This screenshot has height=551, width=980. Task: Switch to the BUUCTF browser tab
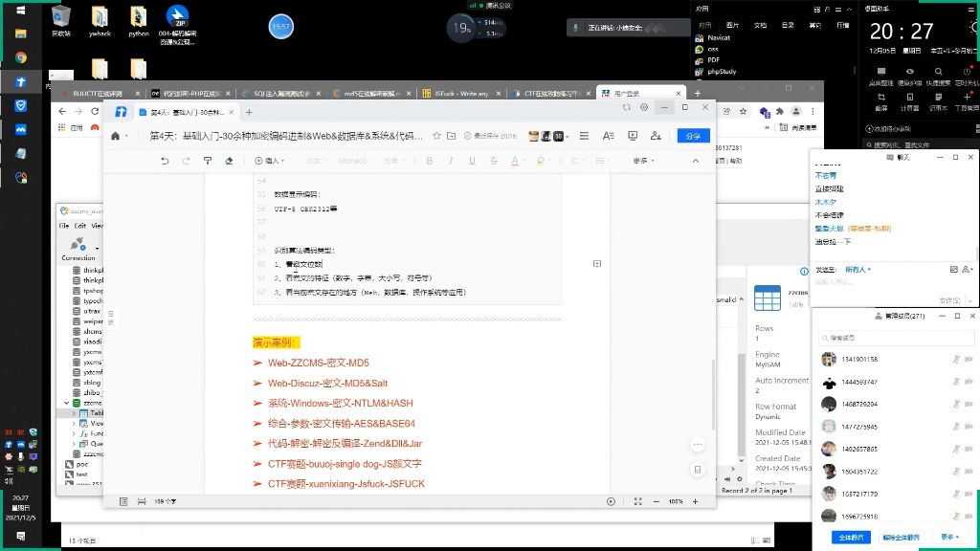pyautogui.click(x=100, y=93)
